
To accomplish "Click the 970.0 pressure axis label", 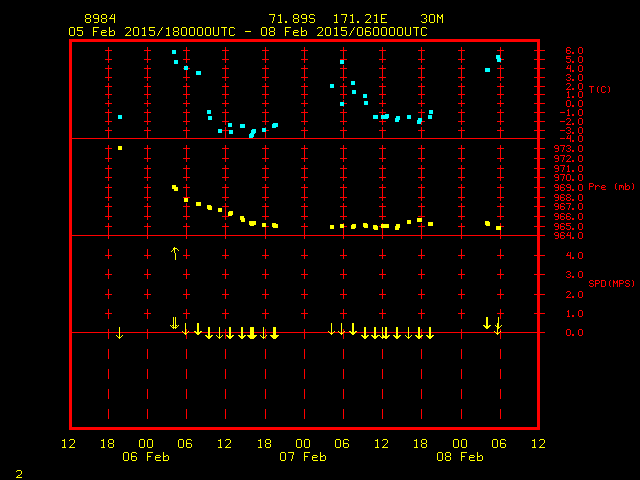I will coord(569,178).
